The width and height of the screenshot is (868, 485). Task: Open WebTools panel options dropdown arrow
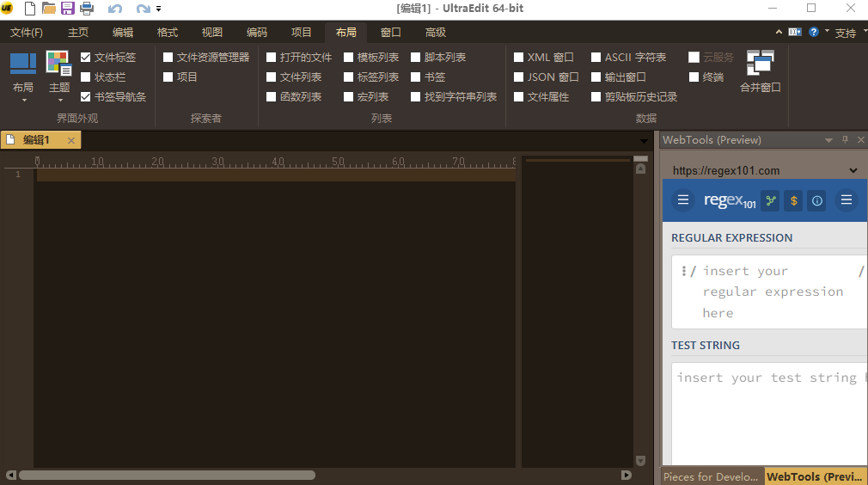(828, 141)
